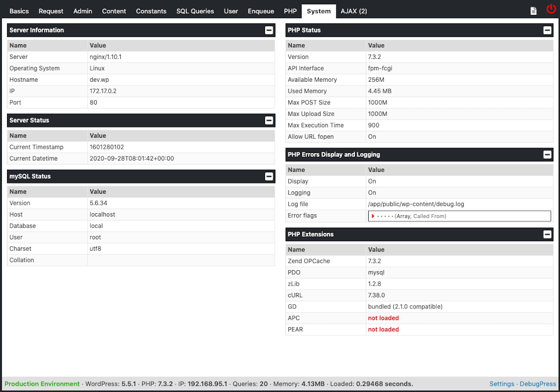Viewport: 560px width, 392px height.
Task: Click the document page icon in top bar
Action: (533, 11)
